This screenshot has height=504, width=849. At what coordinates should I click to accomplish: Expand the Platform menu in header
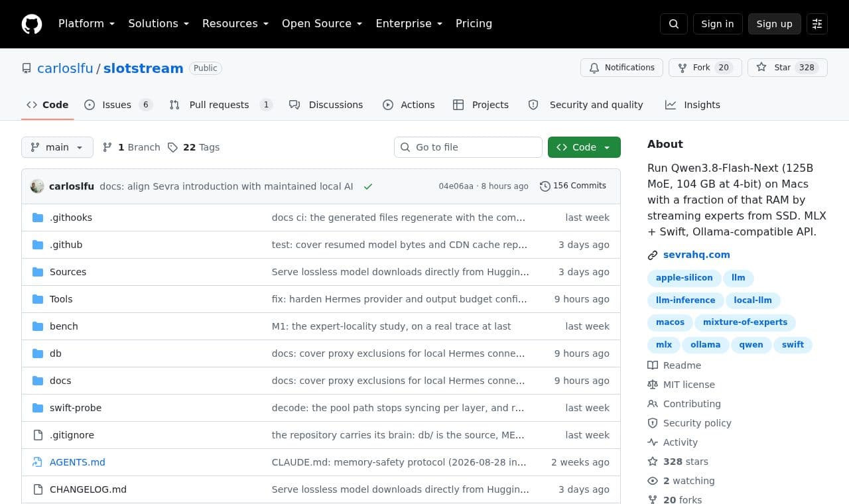pyautogui.click(x=86, y=23)
